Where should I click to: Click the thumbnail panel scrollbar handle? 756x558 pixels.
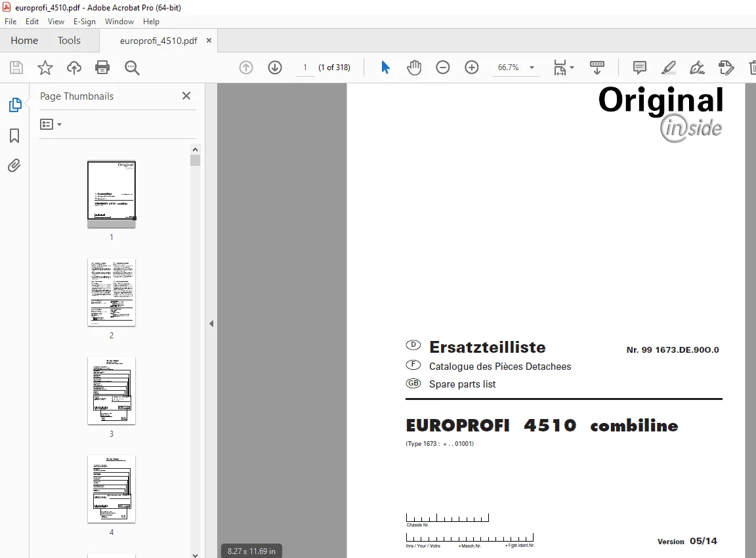pyautogui.click(x=195, y=161)
